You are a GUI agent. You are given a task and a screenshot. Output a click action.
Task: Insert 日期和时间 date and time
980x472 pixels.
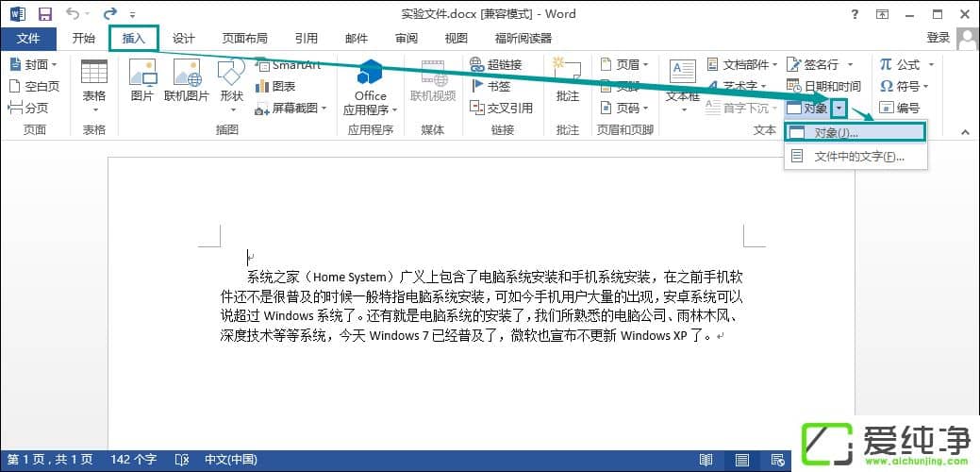[823, 86]
